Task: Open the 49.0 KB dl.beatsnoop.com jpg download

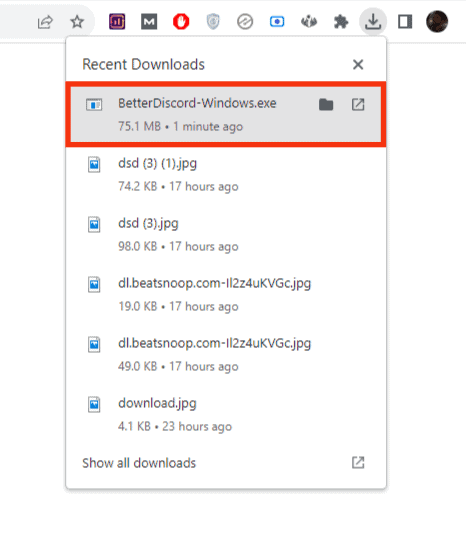Action: [x=226, y=354]
